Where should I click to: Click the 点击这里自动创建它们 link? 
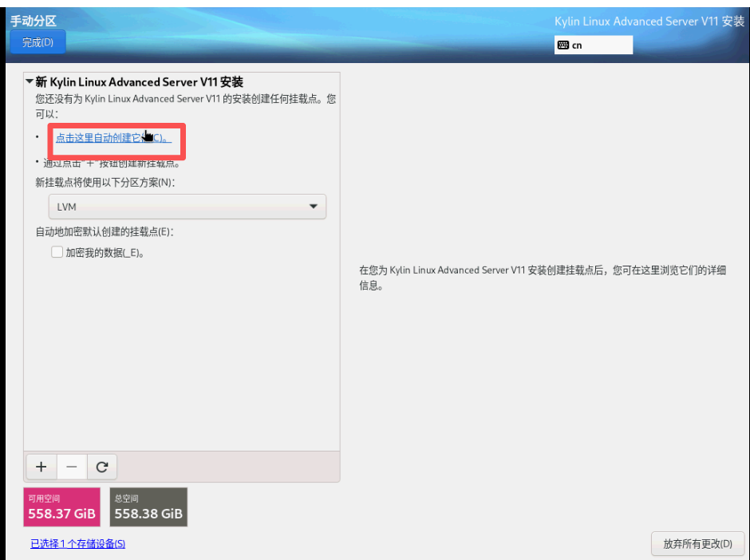coord(112,137)
